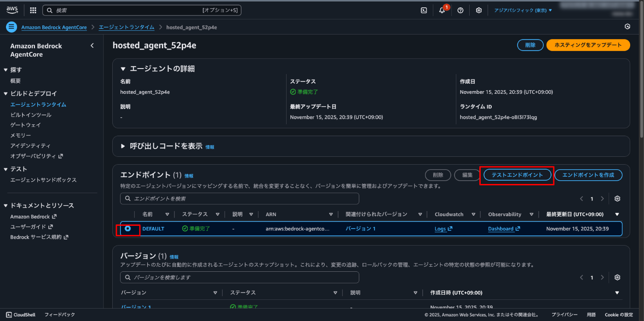The height and width of the screenshot is (321, 644).
Task: Open endpoints table preferences gear
Action: click(617, 199)
